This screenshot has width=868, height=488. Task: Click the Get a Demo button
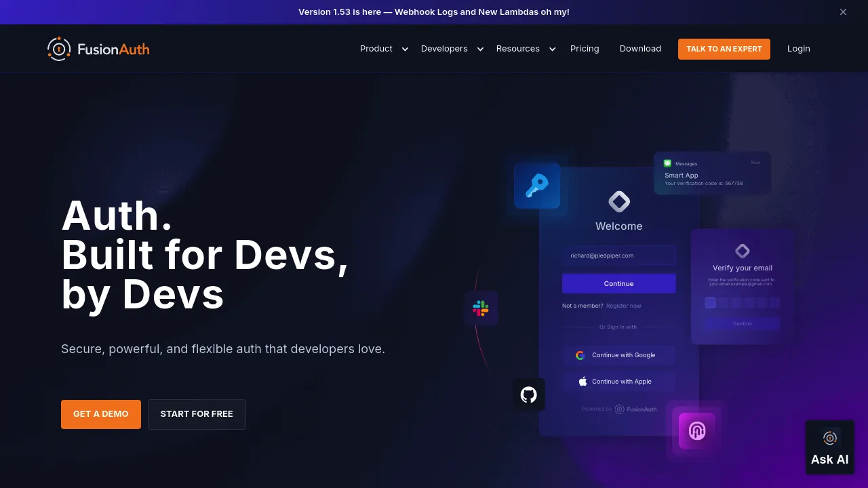coord(101,414)
